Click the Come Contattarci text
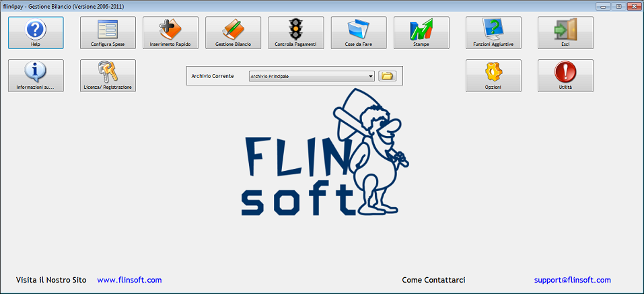Viewport: 644px width, 294px height. (x=434, y=280)
